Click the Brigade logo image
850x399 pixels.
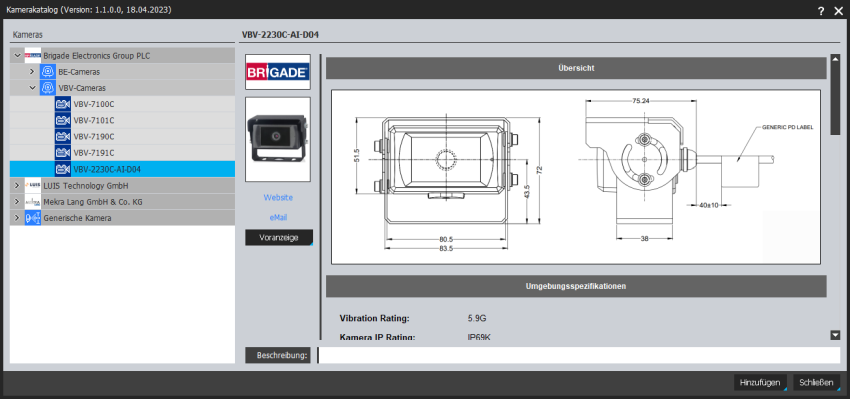point(278,72)
